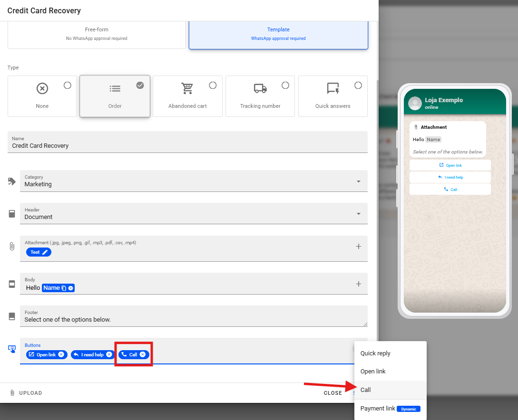Image resolution: width=518 pixels, height=420 pixels.
Task: Switch to Free-form message tab
Action: (97, 34)
